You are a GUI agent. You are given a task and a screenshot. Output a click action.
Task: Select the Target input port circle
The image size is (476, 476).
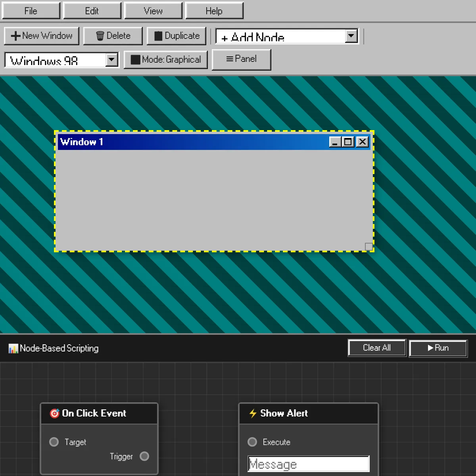click(x=54, y=442)
